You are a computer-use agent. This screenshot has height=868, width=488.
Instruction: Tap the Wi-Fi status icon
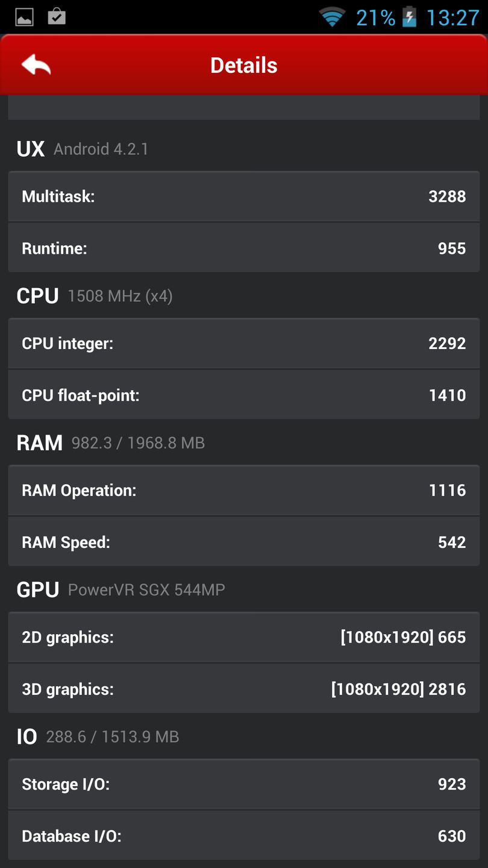332,17
